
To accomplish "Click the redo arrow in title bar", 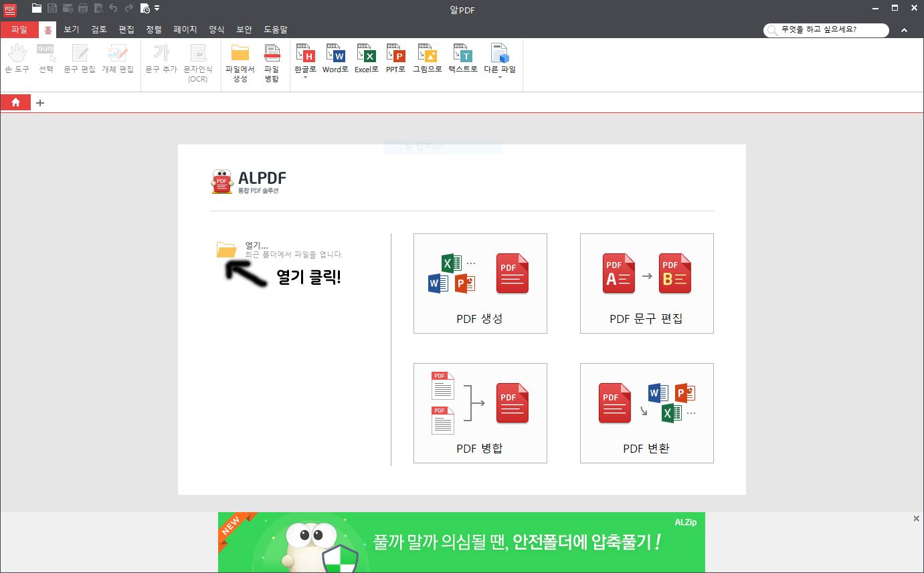I will point(129,9).
